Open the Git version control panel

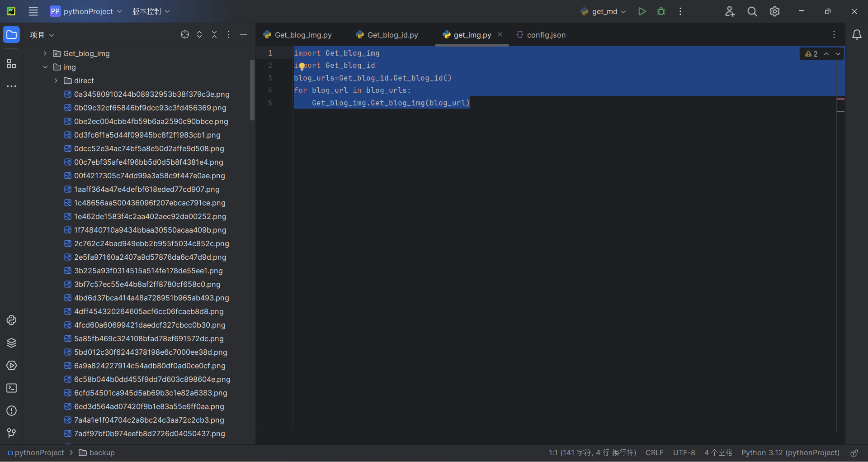pos(12,433)
